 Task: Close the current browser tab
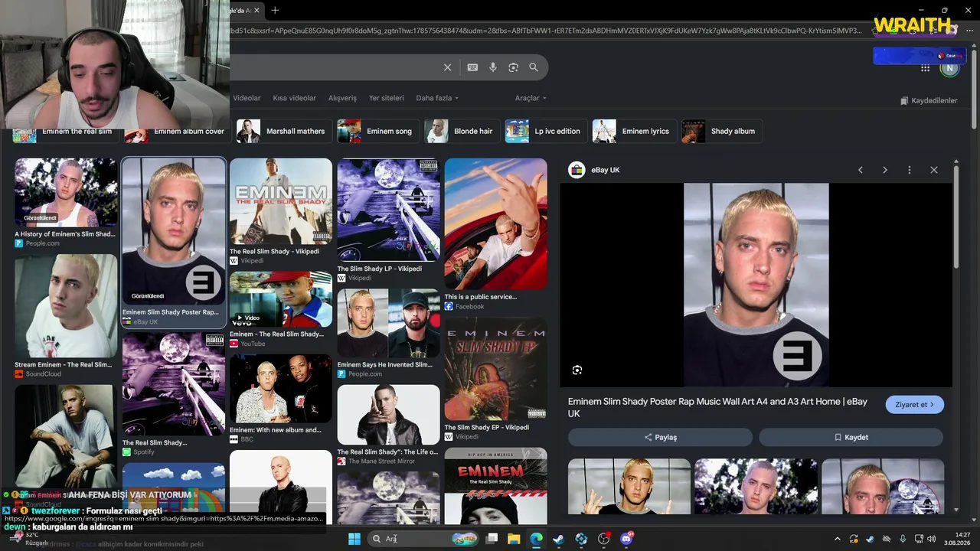pyautogui.click(x=256, y=10)
